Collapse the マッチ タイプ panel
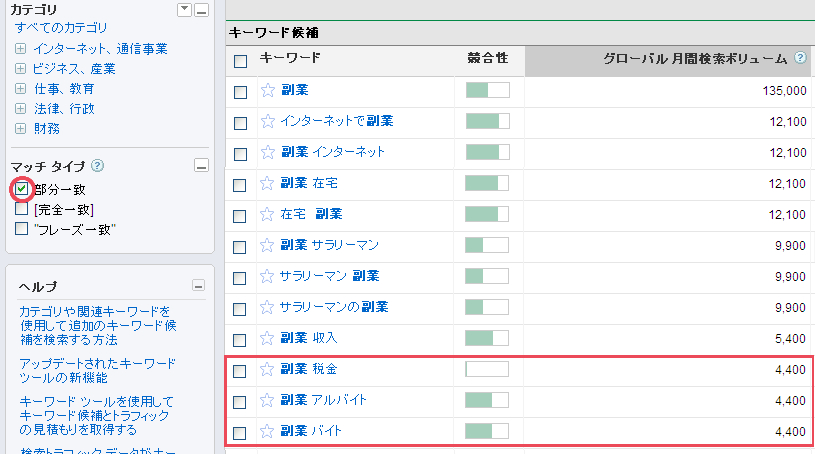The image size is (815, 454). point(201,166)
